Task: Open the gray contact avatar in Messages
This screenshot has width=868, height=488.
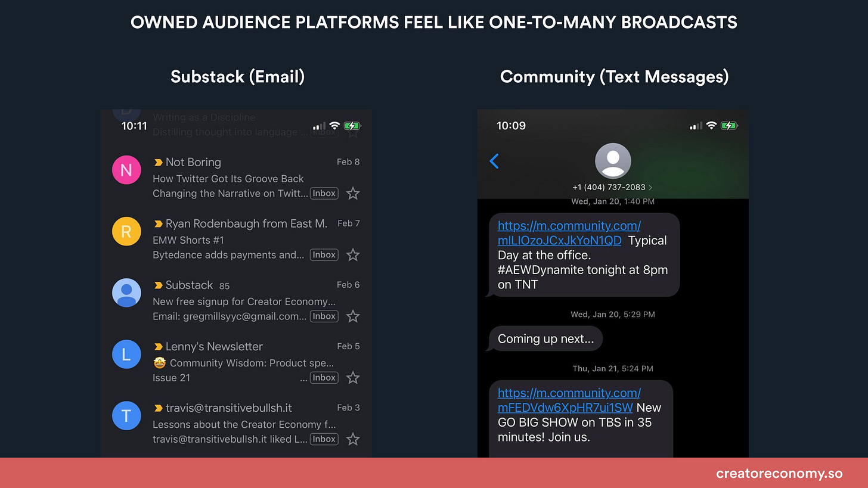Action: click(x=613, y=161)
